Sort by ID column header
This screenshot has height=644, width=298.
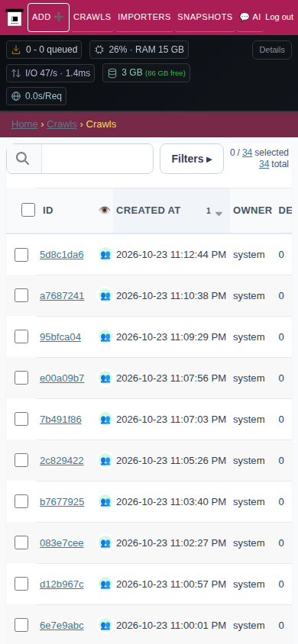48,211
